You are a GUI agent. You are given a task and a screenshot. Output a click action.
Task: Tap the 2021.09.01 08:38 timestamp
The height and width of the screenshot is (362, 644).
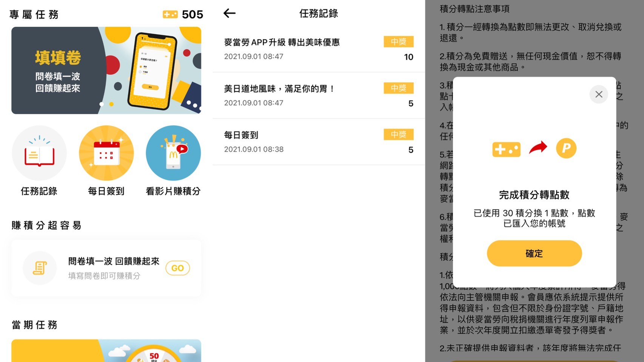[x=254, y=149]
